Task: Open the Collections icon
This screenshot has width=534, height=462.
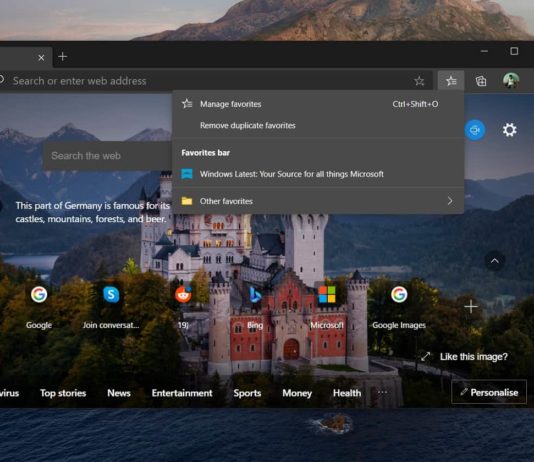Action: (481, 81)
